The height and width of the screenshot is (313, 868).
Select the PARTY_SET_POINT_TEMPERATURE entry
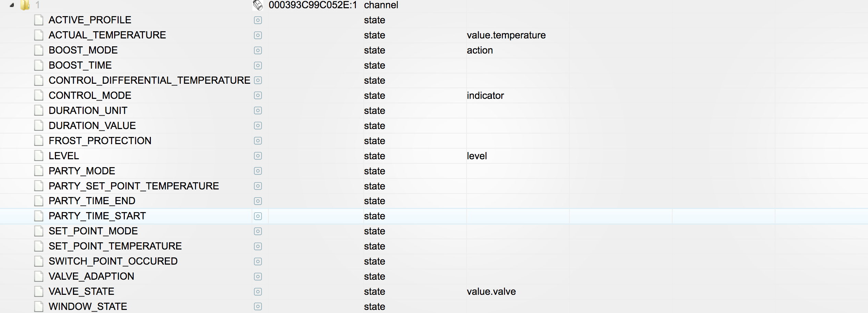(x=134, y=186)
